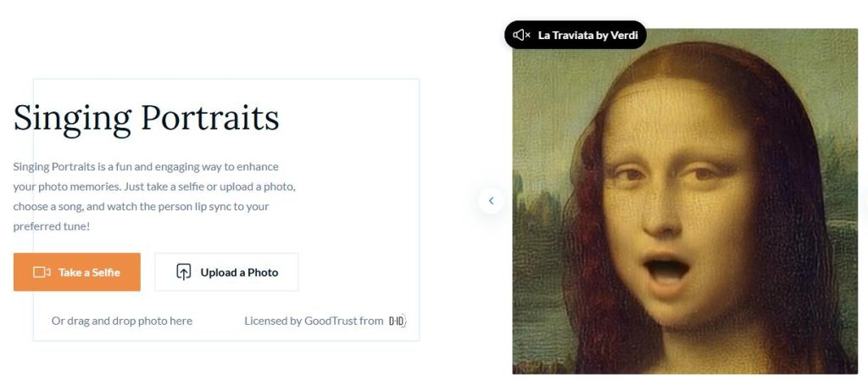Open the D-ID logo link

pyautogui.click(x=397, y=321)
